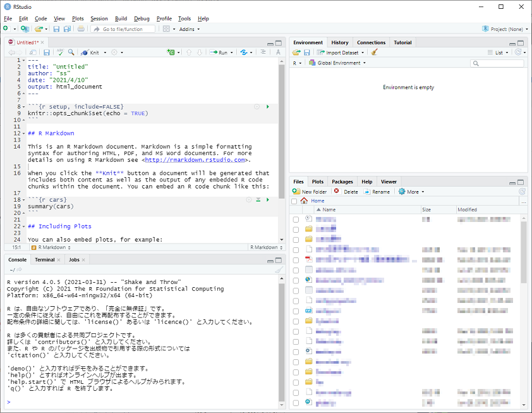
Task: Refresh the Environment pane
Action: coord(517,52)
